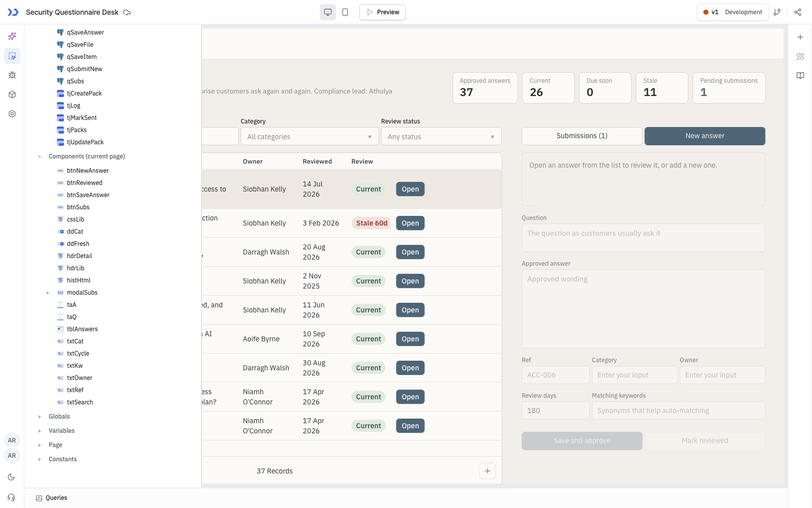This screenshot has height=508, width=812.
Task: Click the Question text area
Action: pos(644,238)
